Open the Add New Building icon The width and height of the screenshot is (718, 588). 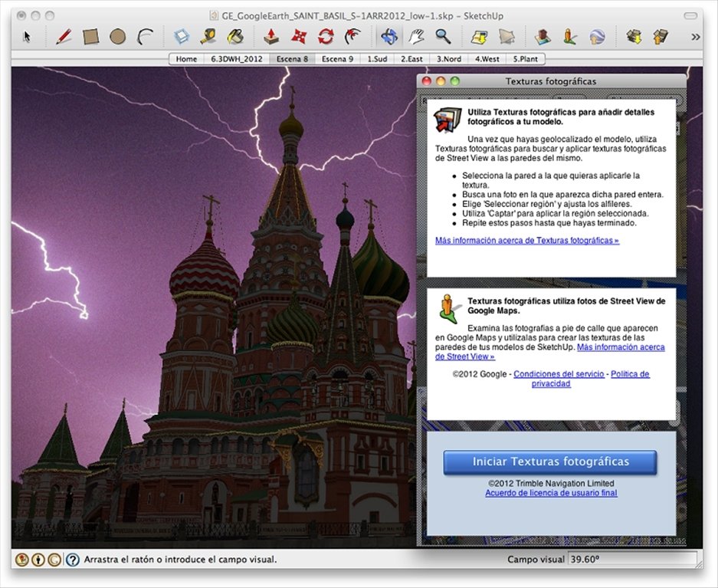(x=543, y=37)
